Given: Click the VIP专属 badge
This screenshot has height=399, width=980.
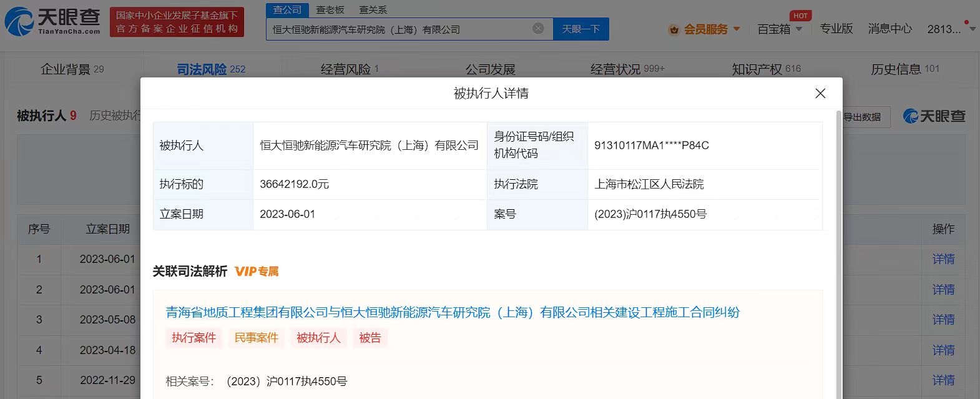Looking at the screenshot, I should (257, 271).
